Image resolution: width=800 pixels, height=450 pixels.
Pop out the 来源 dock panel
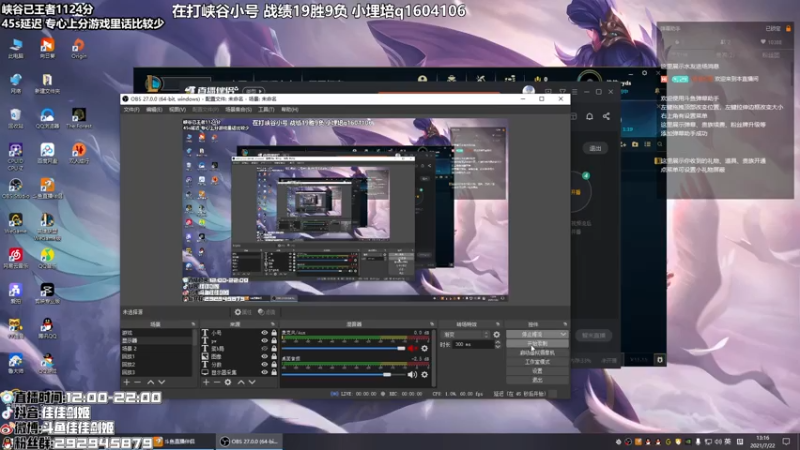pyautogui.click(x=273, y=324)
